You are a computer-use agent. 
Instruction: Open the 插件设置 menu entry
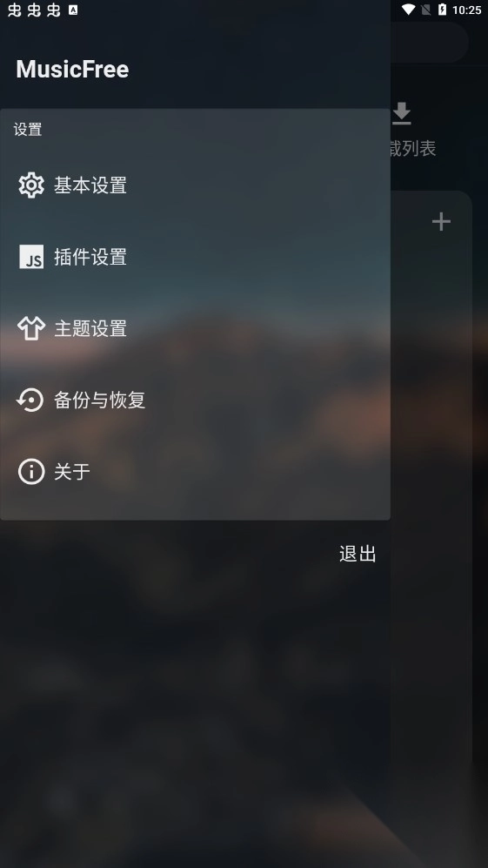pos(196,257)
